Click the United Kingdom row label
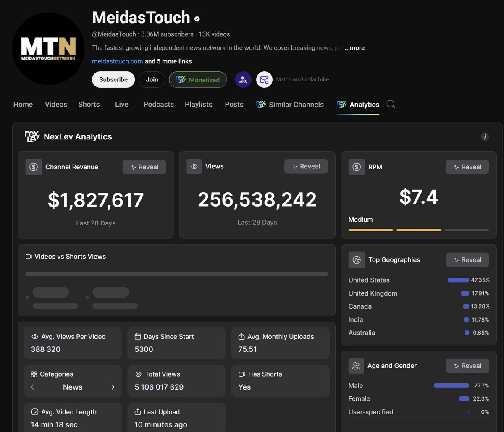 click(373, 293)
